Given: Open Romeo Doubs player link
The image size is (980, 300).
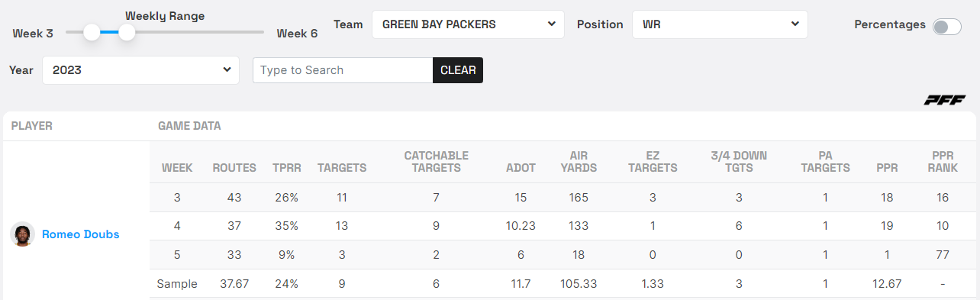Looking at the screenshot, I should (81, 234).
